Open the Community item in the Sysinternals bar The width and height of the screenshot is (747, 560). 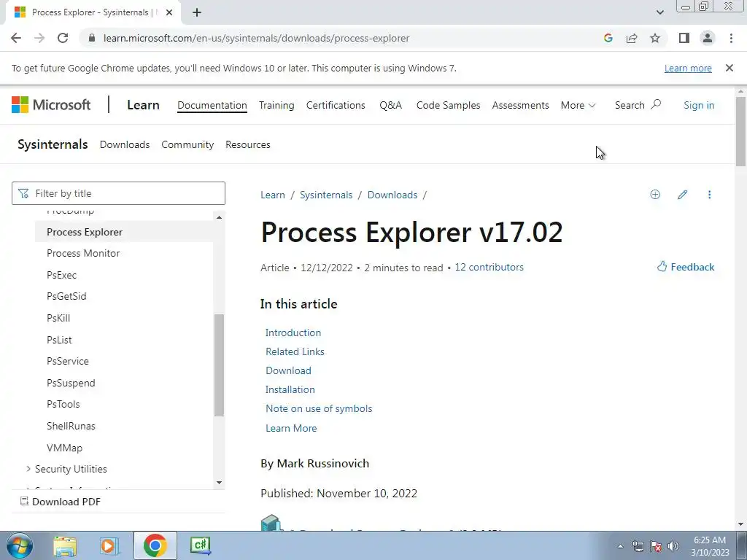pyautogui.click(x=187, y=144)
